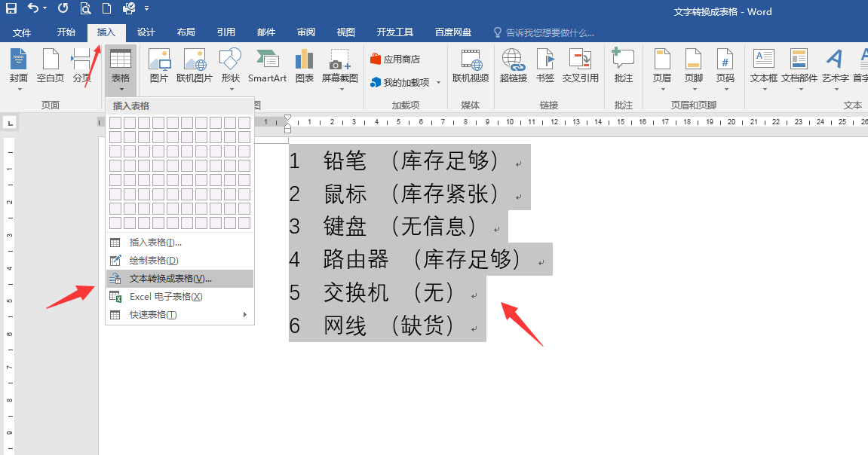The height and width of the screenshot is (455, 868).
Task: Click the text line '3 键盘 （无信息）'
Action: tap(399, 226)
